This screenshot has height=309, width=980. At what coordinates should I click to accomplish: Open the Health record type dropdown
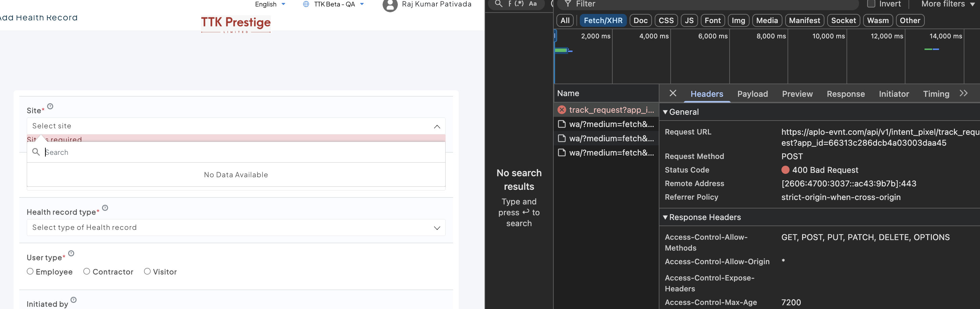pos(236,228)
